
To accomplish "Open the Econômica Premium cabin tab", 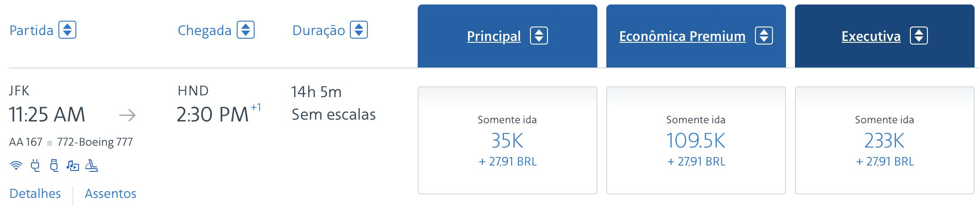I will coord(682,36).
